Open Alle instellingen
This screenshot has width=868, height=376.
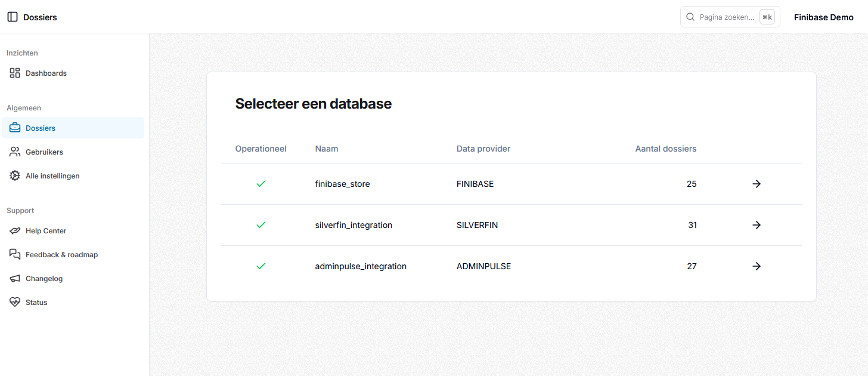(x=73, y=175)
